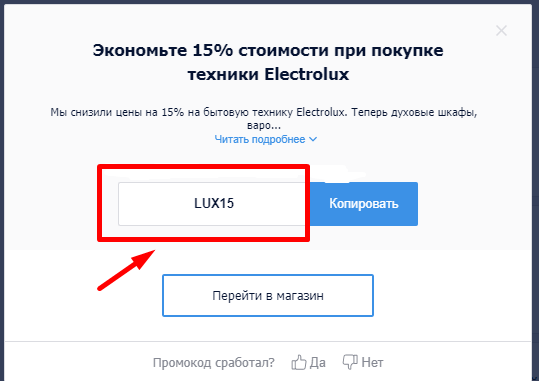This screenshot has width=539, height=381.
Task: Go to store via 'Перейти в магазин'
Action: point(268,295)
